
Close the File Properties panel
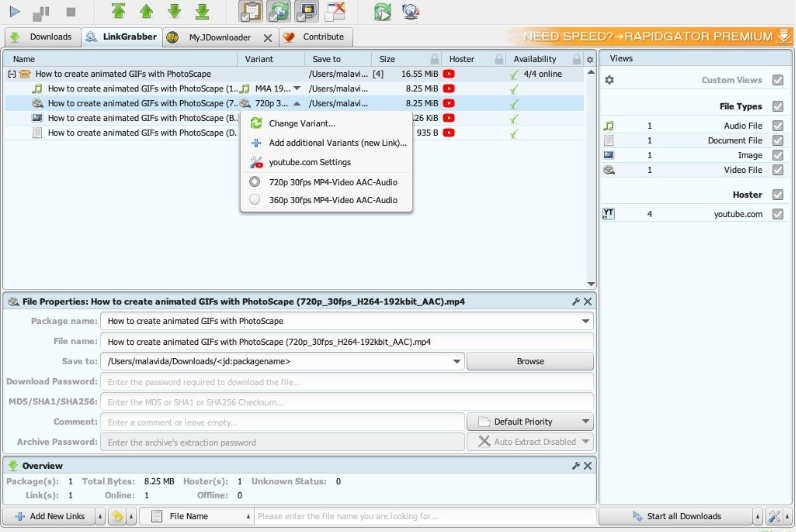tap(588, 302)
